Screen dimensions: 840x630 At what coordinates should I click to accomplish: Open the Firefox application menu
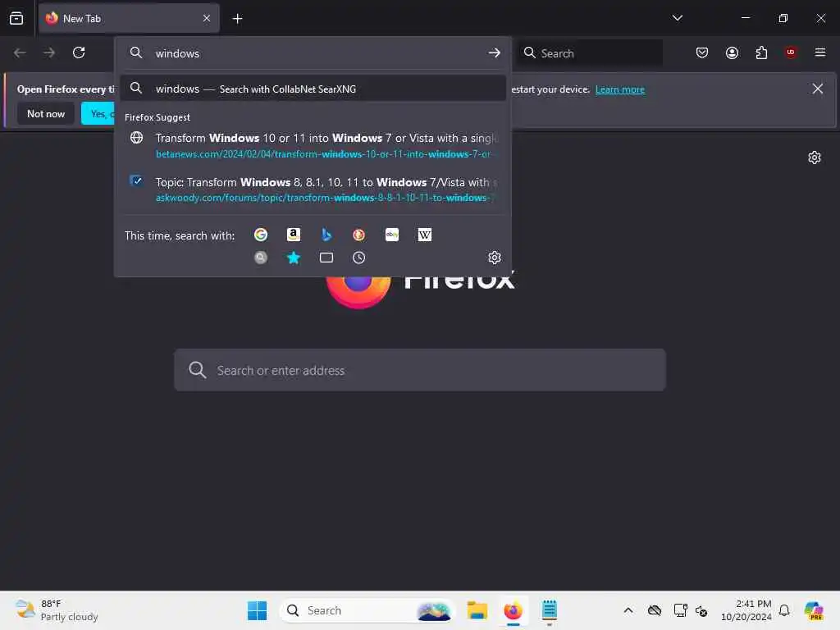pyautogui.click(x=820, y=52)
